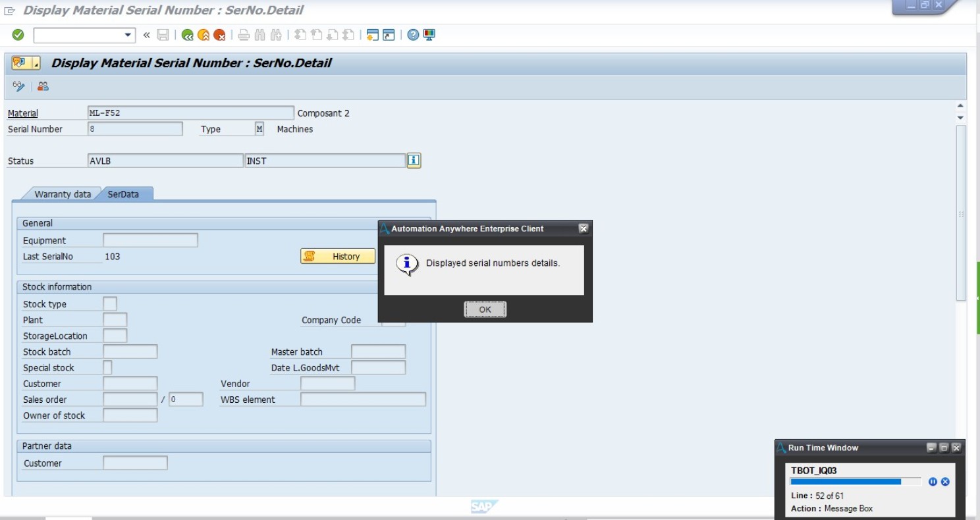Pause the TBOT_IQ03 bot run
This screenshot has width=980, height=520.
[x=933, y=482]
